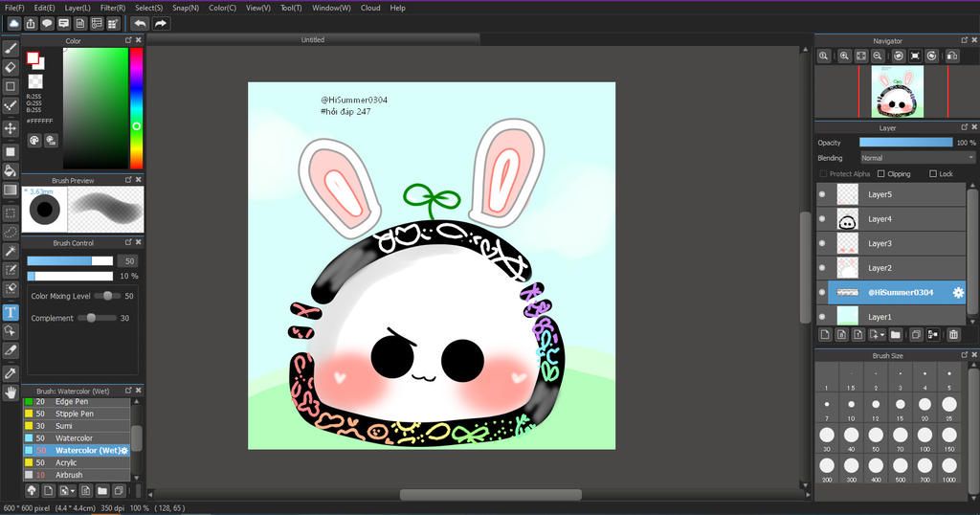Undock the Color panel
980x515 pixels.
128,40
